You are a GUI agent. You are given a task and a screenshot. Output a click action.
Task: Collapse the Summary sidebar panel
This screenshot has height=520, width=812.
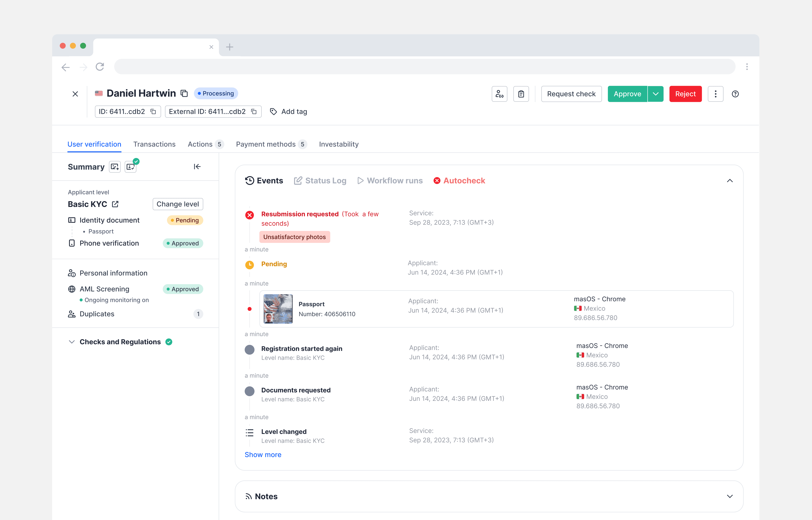[197, 166]
